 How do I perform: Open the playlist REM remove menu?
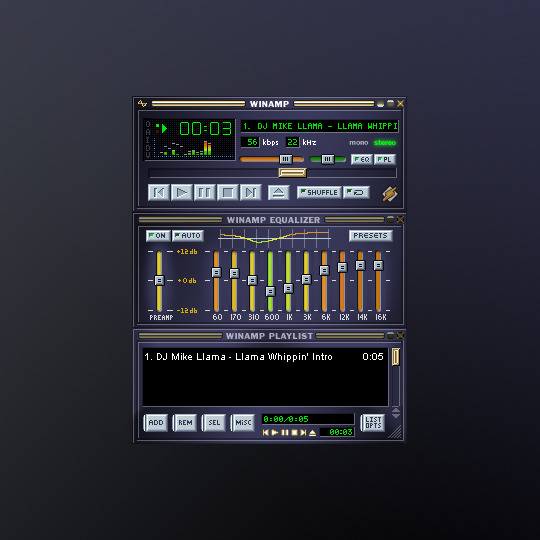(x=185, y=423)
